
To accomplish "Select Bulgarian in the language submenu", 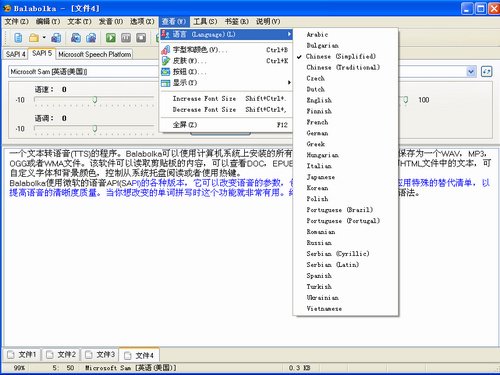I will tap(345, 45).
